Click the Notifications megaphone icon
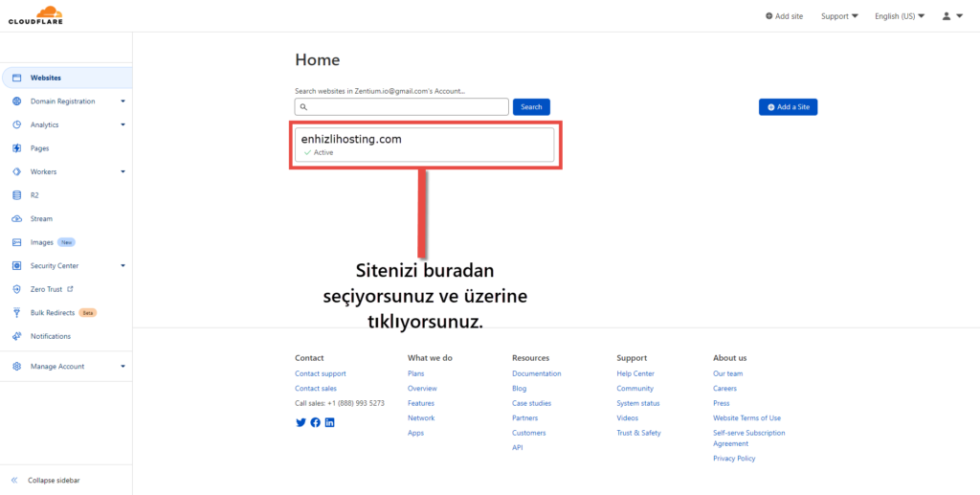Image resolution: width=980 pixels, height=495 pixels. [17, 336]
